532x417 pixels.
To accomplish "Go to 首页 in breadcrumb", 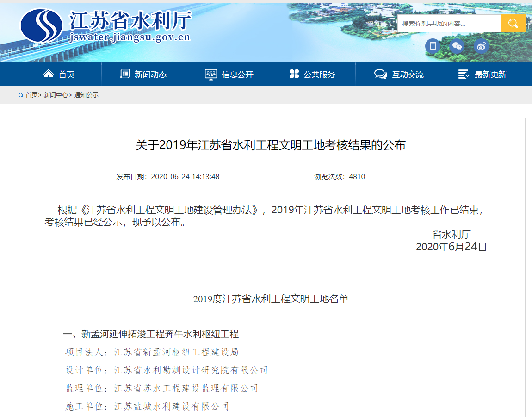I will pyautogui.click(x=31, y=95).
